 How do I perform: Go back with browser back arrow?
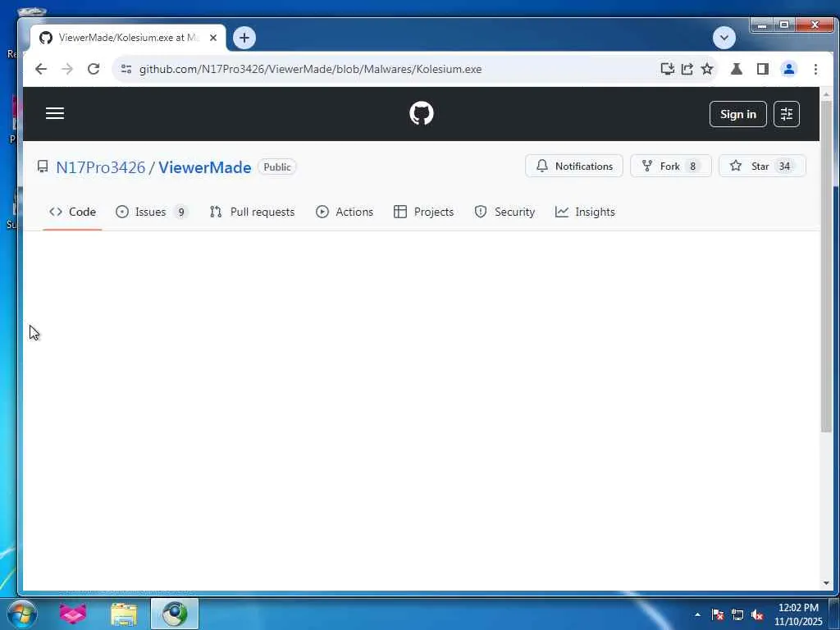(41, 69)
